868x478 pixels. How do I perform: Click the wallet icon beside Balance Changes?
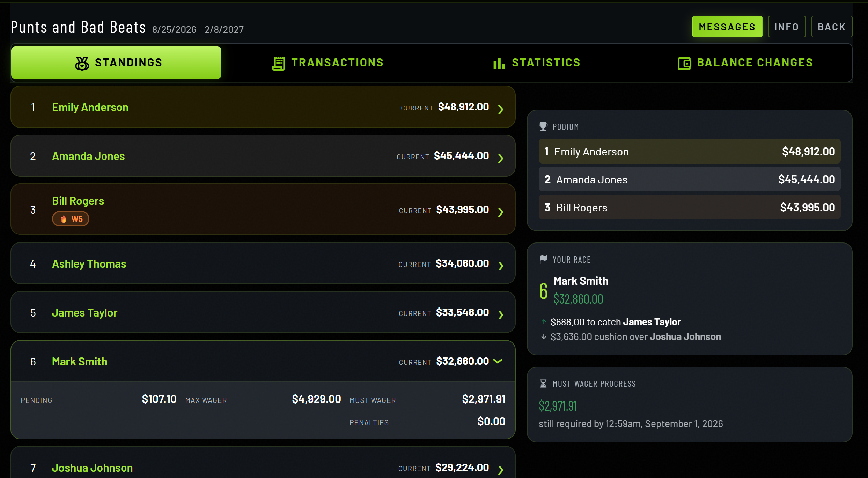point(684,63)
